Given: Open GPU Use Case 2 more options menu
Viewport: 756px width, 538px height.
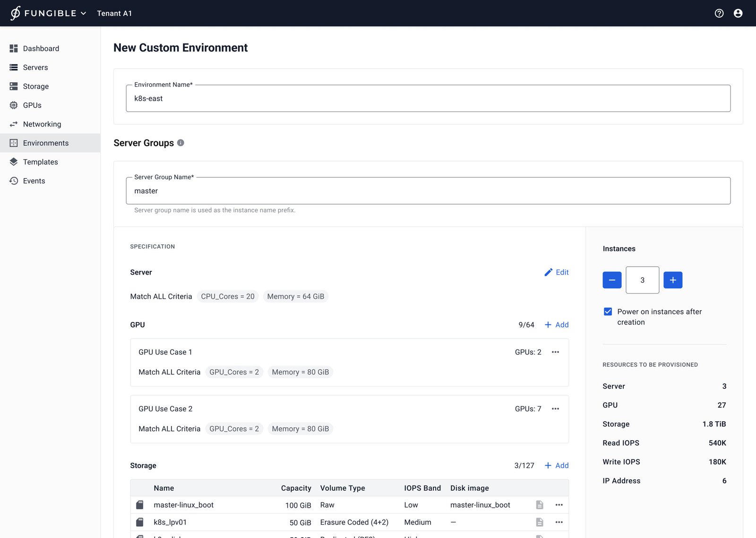Looking at the screenshot, I should pyautogui.click(x=555, y=409).
